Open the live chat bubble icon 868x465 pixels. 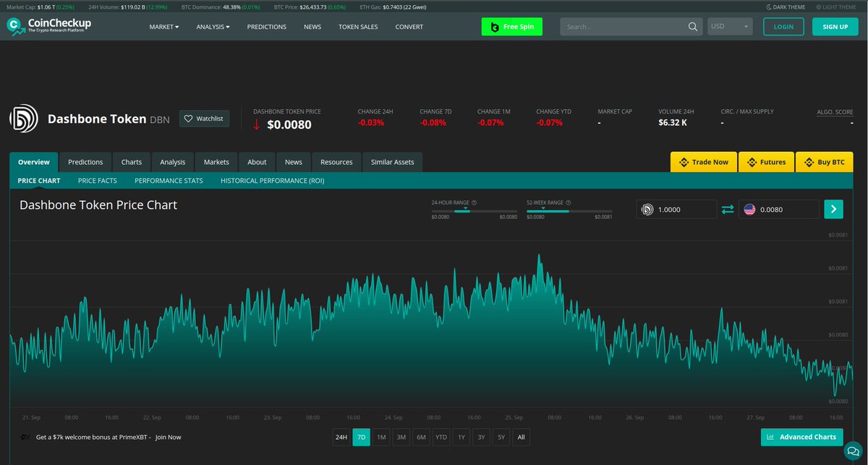(854, 451)
